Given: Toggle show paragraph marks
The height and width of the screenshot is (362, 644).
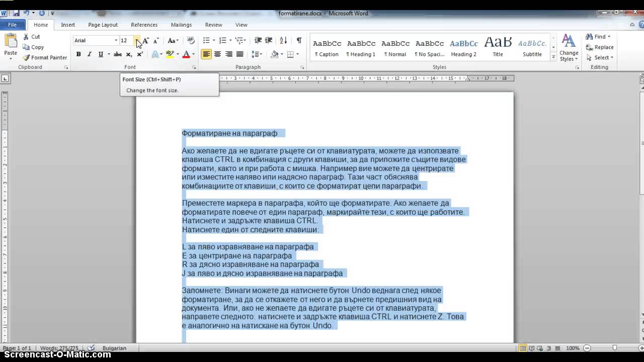Looking at the screenshot, I should [x=299, y=40].
